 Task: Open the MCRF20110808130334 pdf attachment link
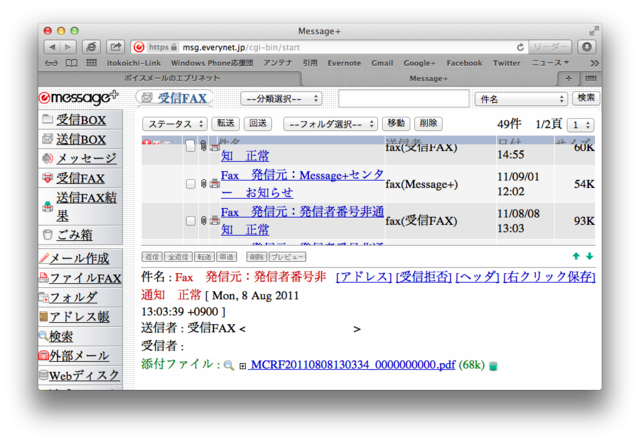coord(353,365)
